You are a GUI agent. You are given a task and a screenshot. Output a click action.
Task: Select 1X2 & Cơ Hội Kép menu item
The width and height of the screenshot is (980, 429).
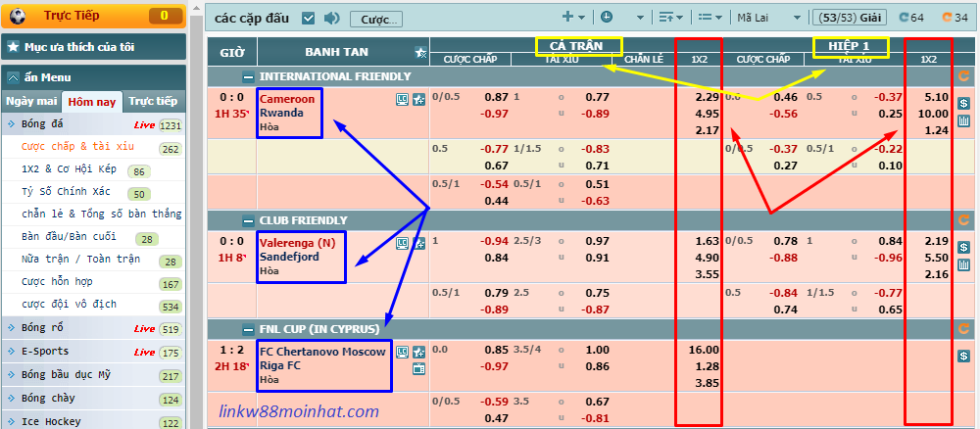tap(69, 169)
